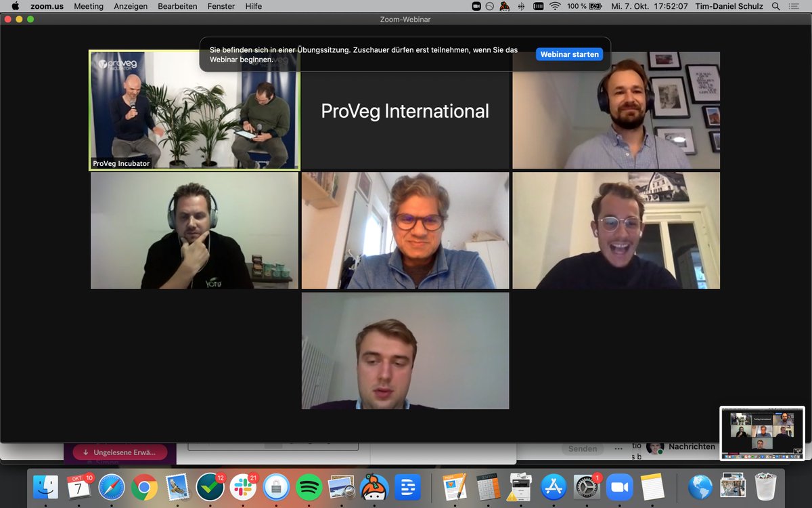Screen dimensions: 812x508
Task: Select video tile of bearded man with headphones
Action: pyautogui.click(x=616, y=110)
